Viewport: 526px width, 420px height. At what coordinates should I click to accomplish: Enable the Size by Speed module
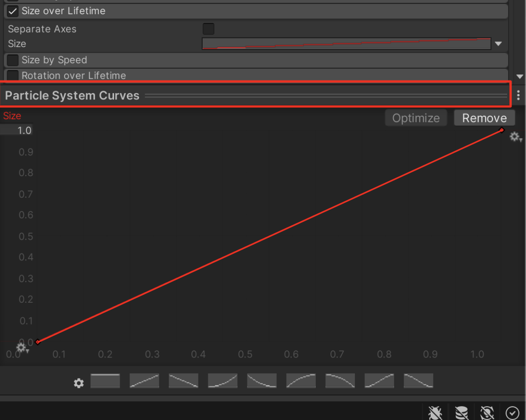pos(13,60)
